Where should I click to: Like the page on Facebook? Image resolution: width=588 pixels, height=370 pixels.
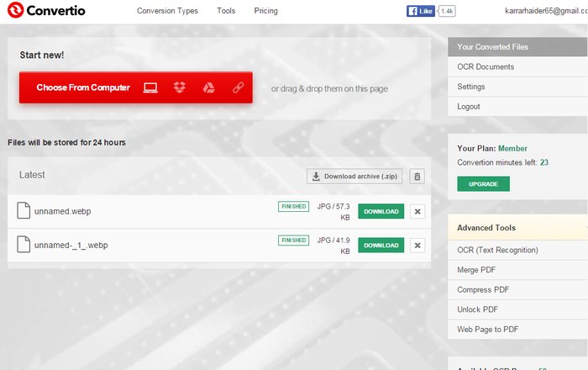[420, 11]
